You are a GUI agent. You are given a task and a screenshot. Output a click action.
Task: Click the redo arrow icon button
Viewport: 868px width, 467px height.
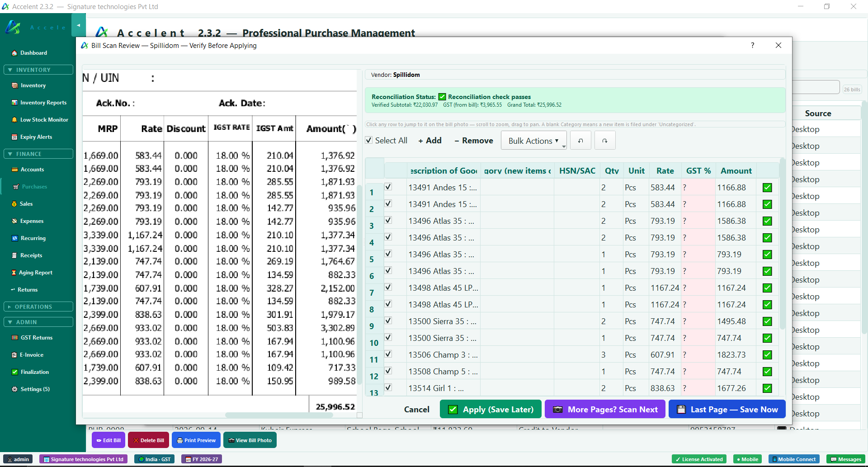tap(605, 141)
